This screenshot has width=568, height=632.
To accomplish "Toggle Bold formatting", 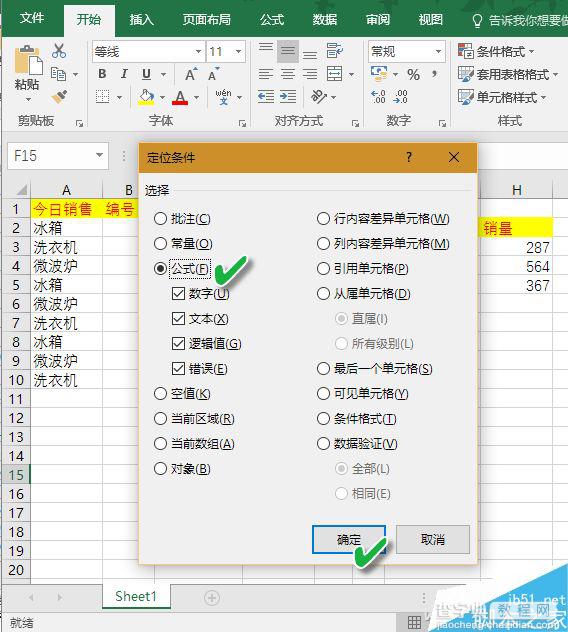I will pyautogui.click(x=102, y=74).
